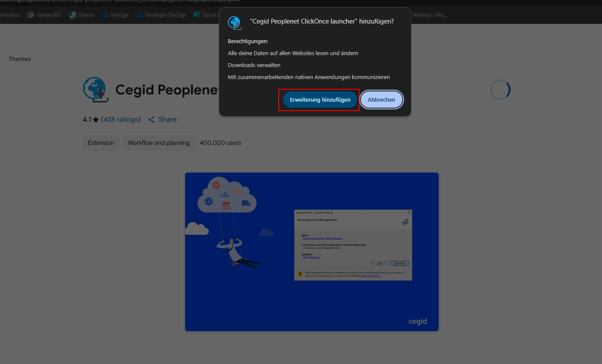Screen dimensions: 602x364
Task: Click the loading spinner on the right
Action: [x=500, y=90]
